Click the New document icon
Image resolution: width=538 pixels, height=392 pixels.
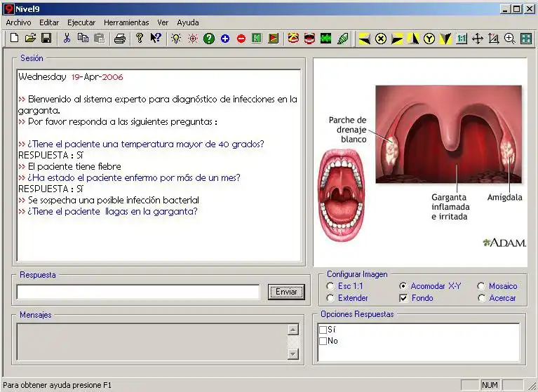tap(14, 38)
